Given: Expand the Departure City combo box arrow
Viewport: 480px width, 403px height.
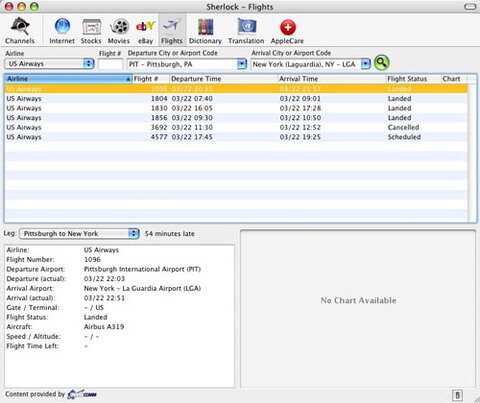Looking at the screenshot, I should click(x=242, y=64).
